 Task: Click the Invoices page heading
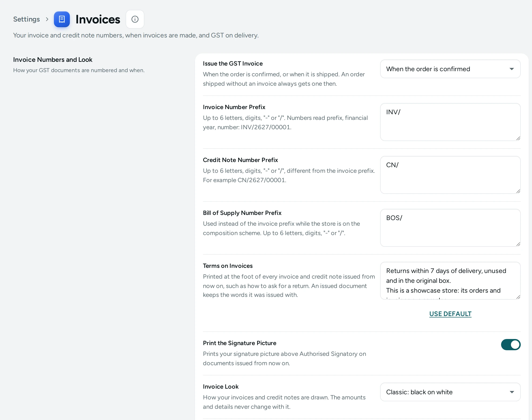98,19
